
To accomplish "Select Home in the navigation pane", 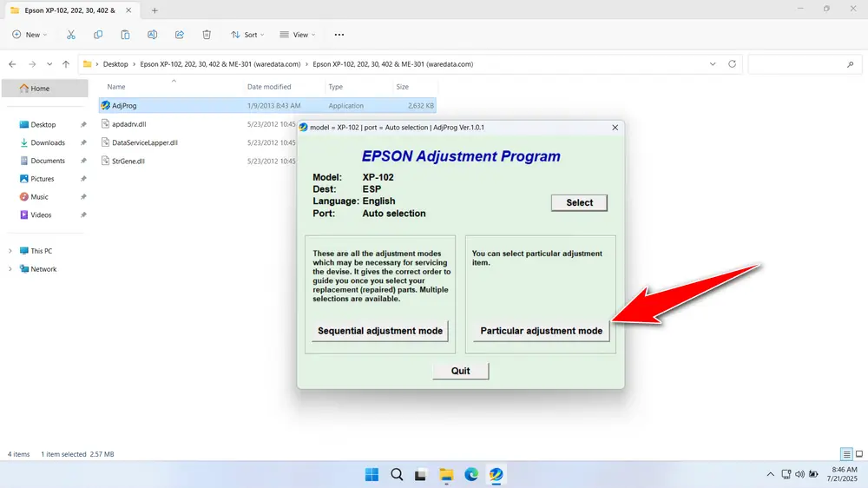I will [x=45, y=88].
